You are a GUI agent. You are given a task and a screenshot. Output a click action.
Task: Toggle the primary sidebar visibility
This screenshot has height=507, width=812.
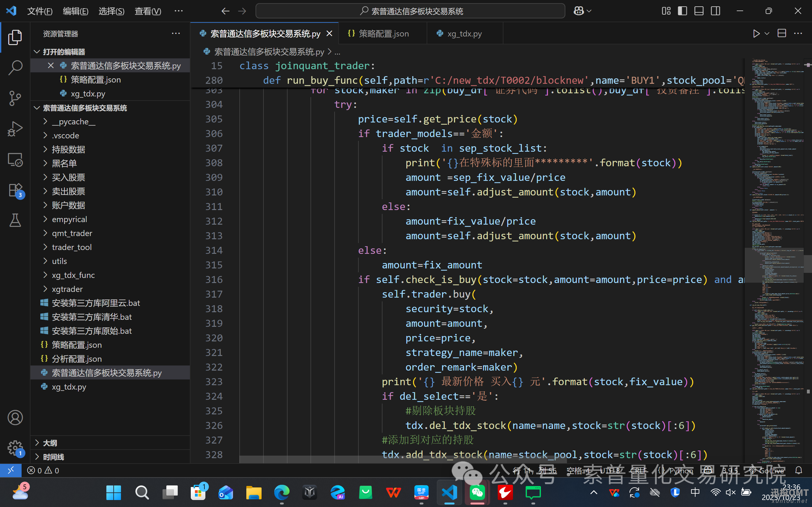pyautogui.click(x=682, y=11)
